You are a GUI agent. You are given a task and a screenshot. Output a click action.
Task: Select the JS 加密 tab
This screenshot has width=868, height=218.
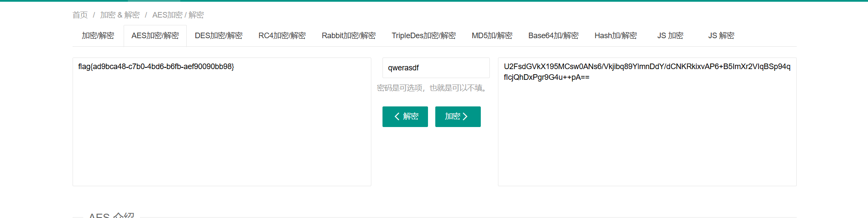tap(670, 36)
